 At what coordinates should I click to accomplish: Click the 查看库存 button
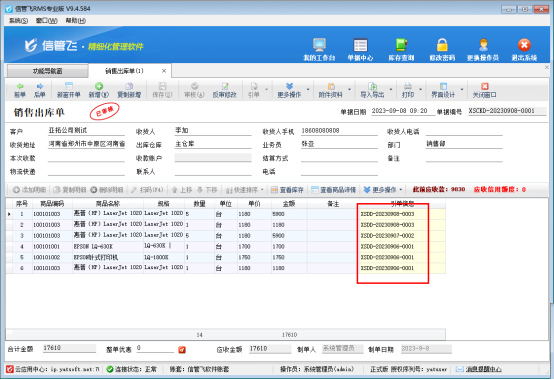pyautogui.click(x=287, y=190)
